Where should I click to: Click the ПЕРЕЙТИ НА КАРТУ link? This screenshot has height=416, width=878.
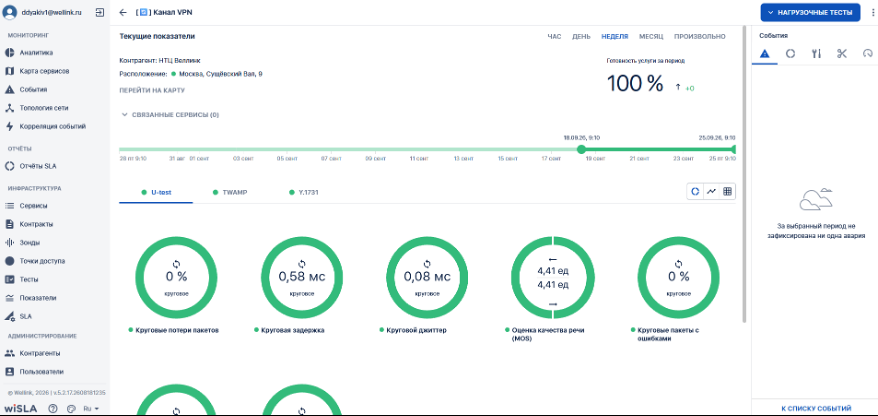[x=152, y=90]
